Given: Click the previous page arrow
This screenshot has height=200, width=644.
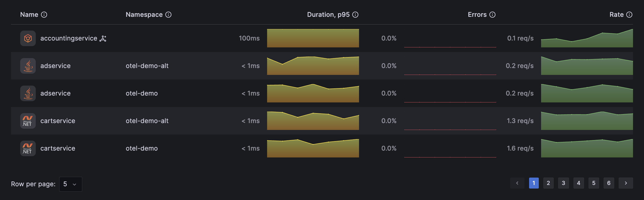Looking at the screenshot, I should 517,183.
